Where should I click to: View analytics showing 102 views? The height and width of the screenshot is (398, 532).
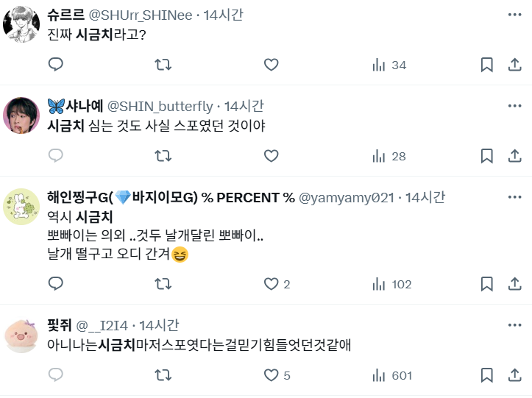(x=392, y=284)
